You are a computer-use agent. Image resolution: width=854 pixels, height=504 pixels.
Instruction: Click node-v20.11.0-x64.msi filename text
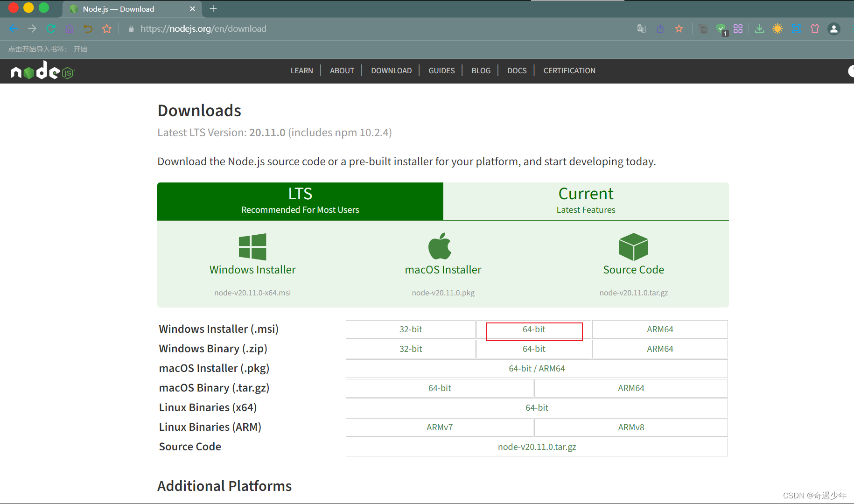[x=252, y=293]
